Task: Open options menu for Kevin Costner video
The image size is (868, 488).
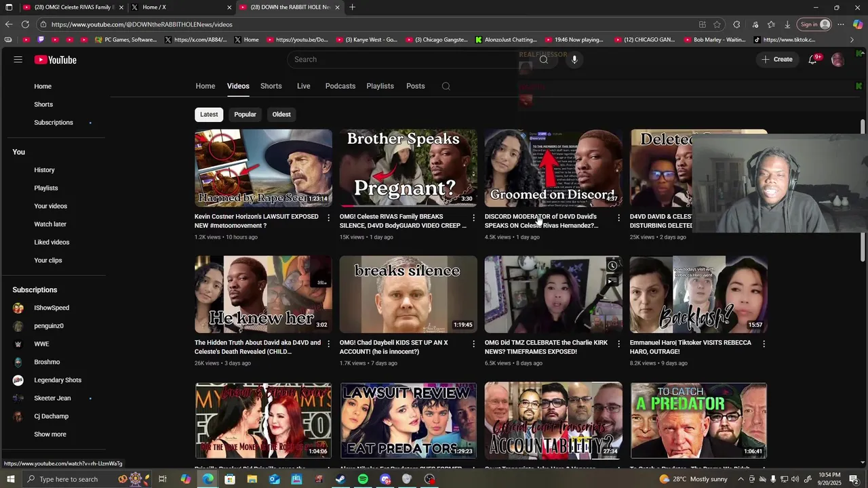Action: pyautogui.click(x=328, y=218)
